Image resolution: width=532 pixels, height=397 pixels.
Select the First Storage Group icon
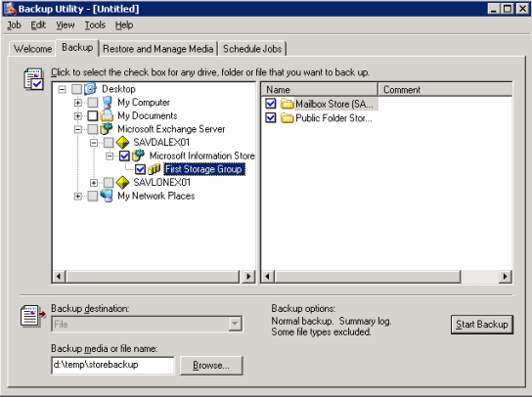click(155, 169)
